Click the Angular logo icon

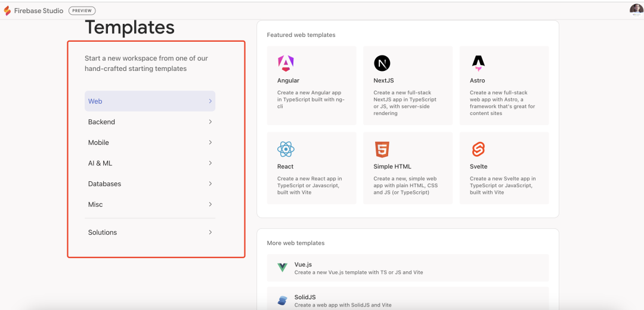click(x=286, y=63)
